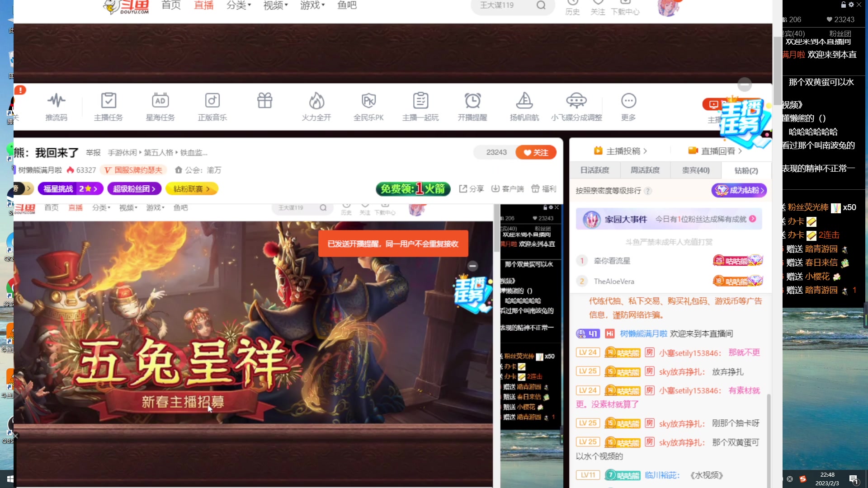
Task: Expand the 家园大事件 banner arrow
Action: [x=752, y=219]
